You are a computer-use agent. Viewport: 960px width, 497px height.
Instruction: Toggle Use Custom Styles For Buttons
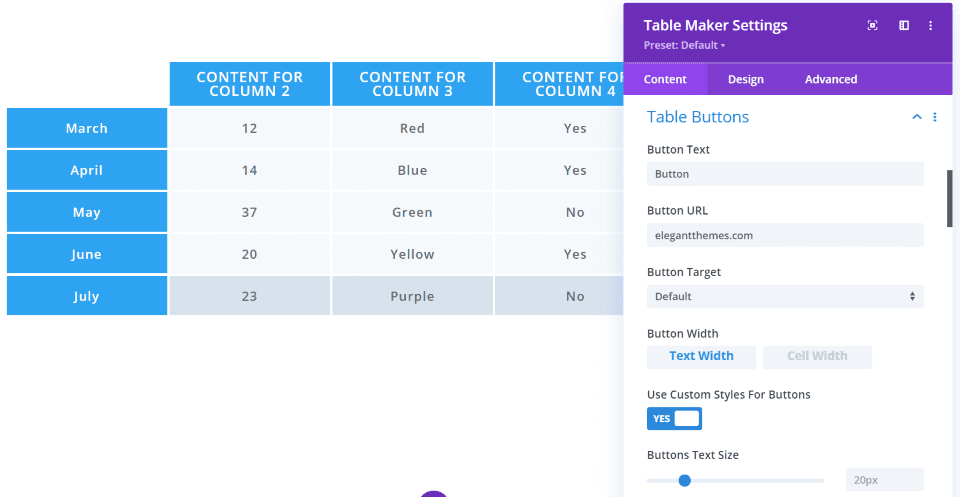click(x=675, y=418)
